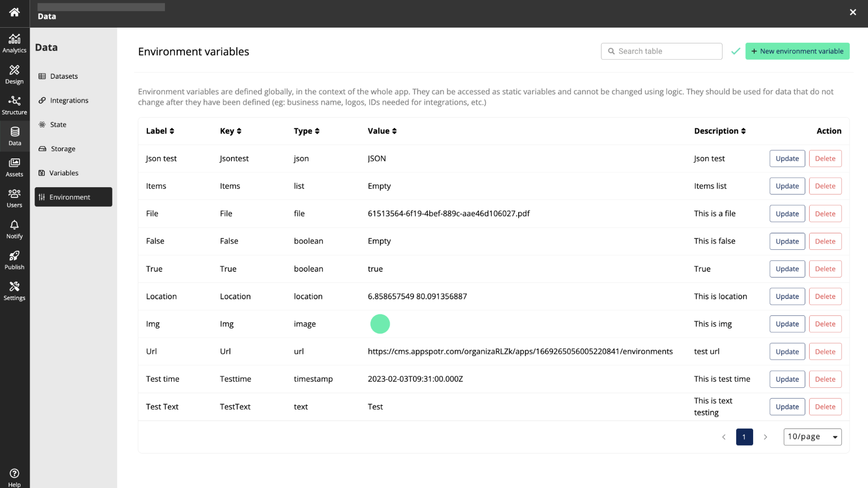Screen dimensions: 868x488
Task: Open the Structure section
Action: click(15, 105)
